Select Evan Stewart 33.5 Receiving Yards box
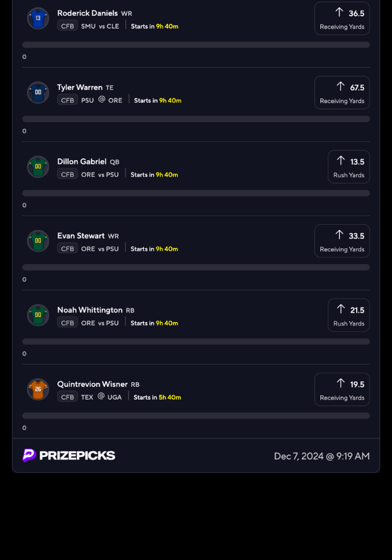The height and width of the screenshot is (560, 392). point(342,241)
